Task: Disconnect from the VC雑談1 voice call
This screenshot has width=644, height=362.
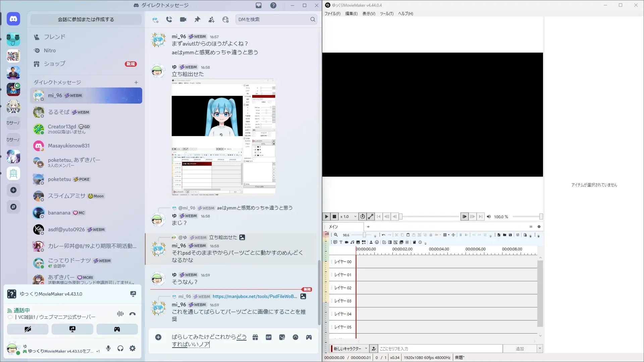Action: (x=132, y=314)
